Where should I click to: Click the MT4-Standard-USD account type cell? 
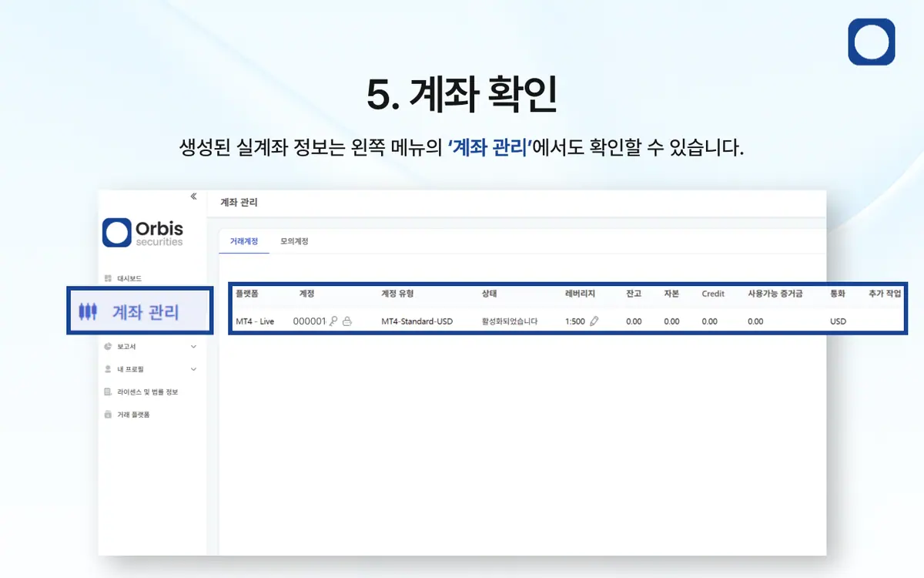417,321
